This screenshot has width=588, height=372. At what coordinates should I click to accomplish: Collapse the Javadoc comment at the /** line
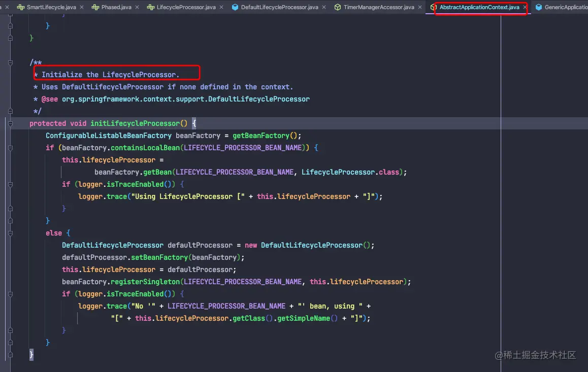(10, 62)
